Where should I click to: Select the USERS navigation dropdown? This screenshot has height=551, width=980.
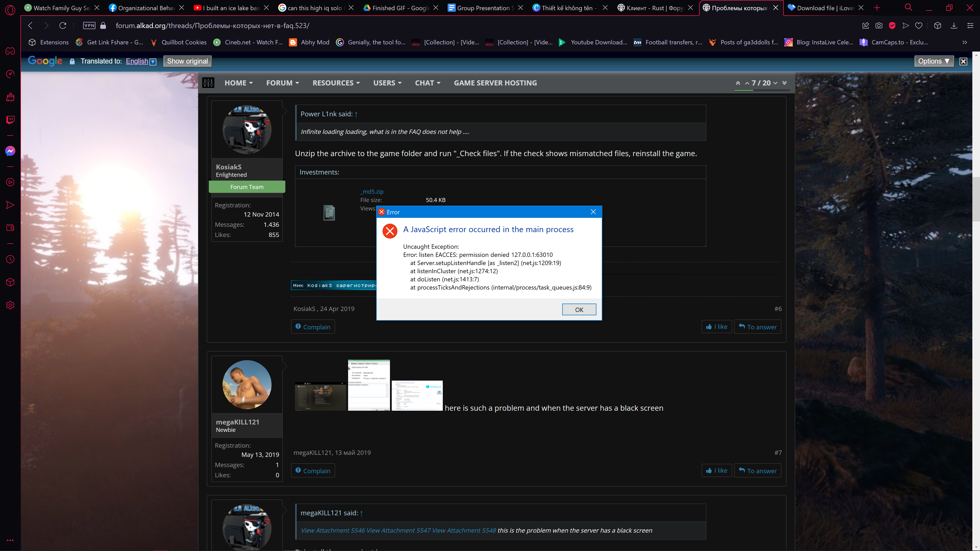point(387,83)
